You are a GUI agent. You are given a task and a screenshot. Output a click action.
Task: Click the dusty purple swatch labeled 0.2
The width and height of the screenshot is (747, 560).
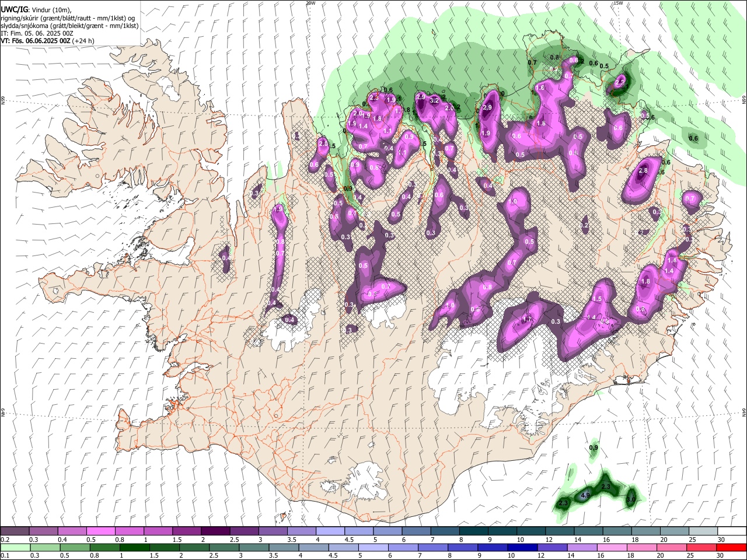point(15,531)
